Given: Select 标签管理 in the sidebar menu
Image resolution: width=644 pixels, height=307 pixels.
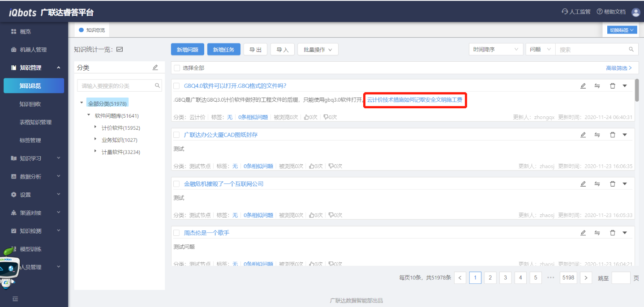Looking at the screenshot, I should point(30,140).
